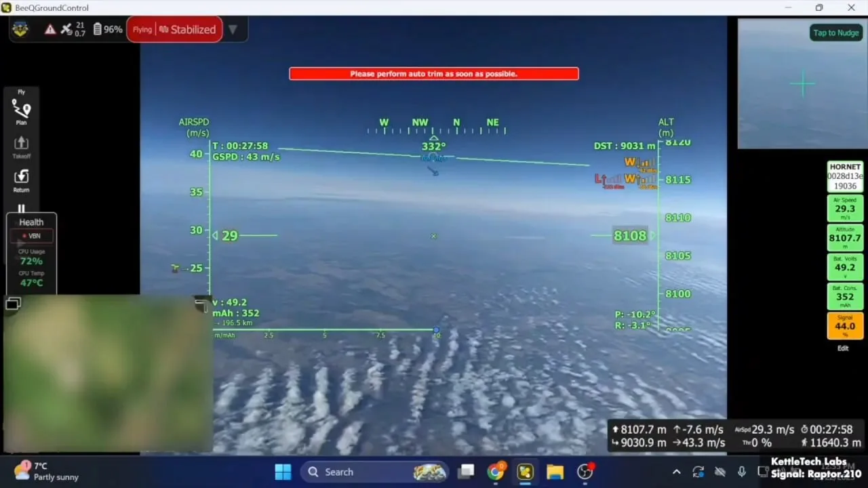The height and width of the screenshot is (488, 868).
Task: Open the application logo menu in the toolbar
Action: pos(20,29)
